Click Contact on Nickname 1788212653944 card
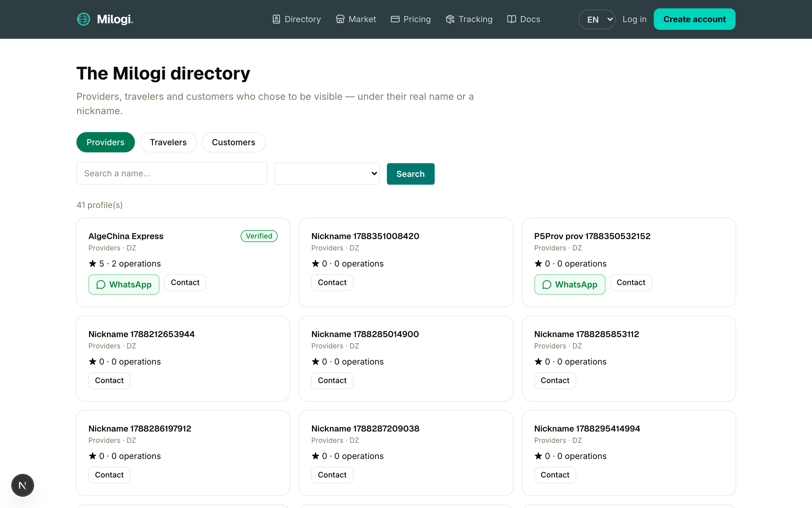This screenshot has width=812, height=508. pyautogui.click(x=109, y=381)
